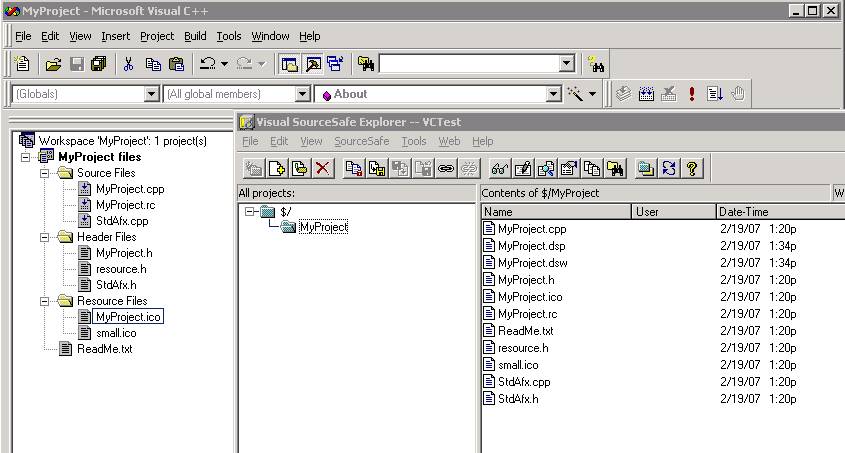Click the Save icon in Visual C++ toolbar

tap(77, 64)
